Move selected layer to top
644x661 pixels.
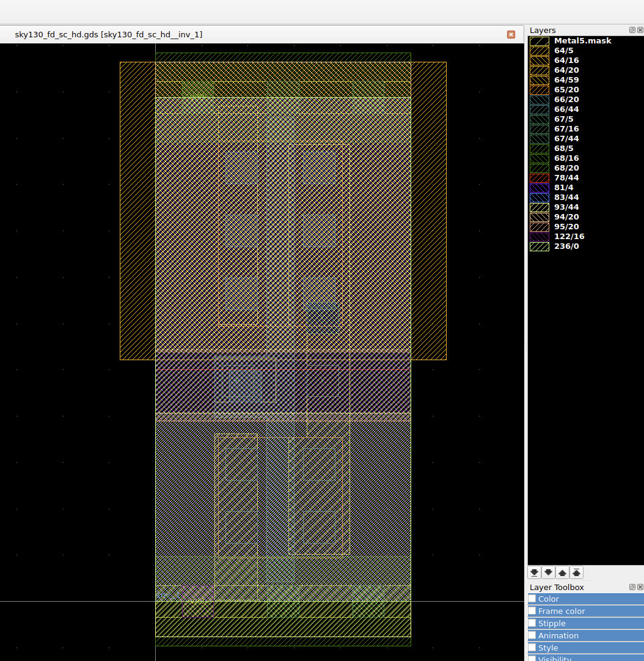pos(576,573)
